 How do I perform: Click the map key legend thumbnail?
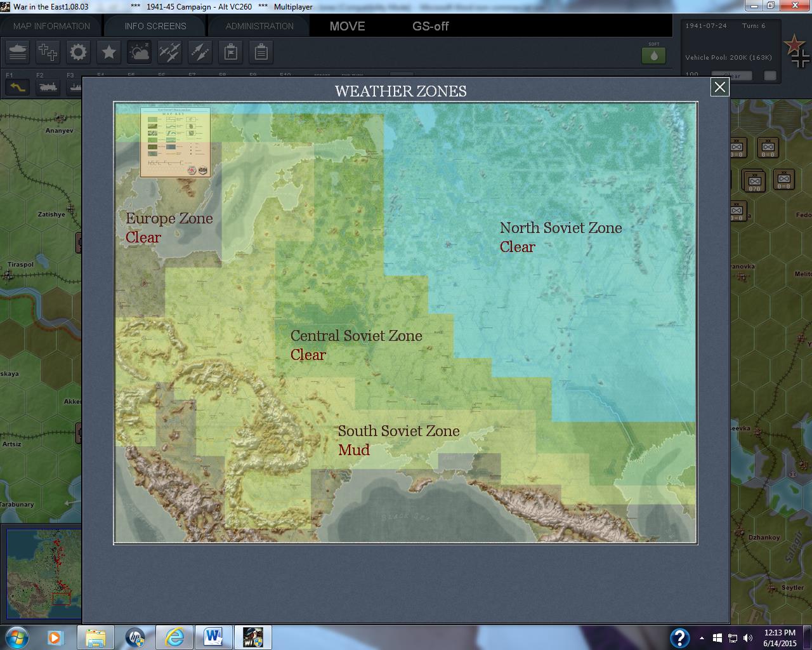[x=176, y=142]
